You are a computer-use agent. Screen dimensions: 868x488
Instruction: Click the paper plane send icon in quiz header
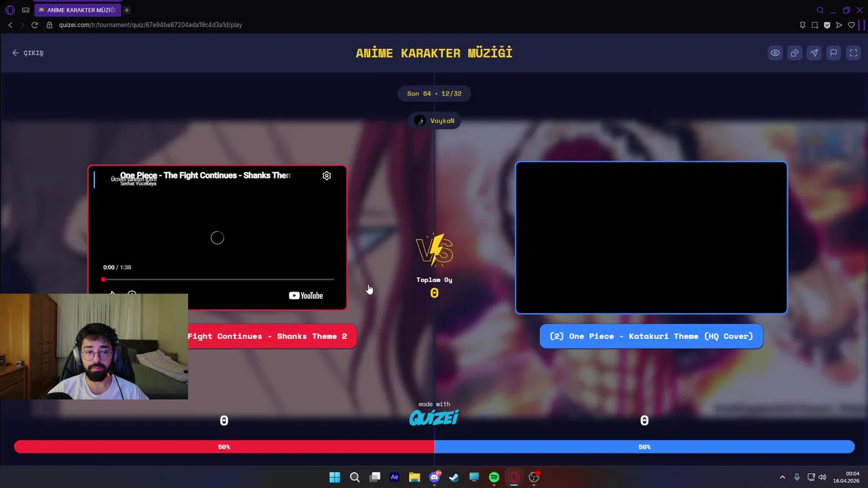(814, 53)
